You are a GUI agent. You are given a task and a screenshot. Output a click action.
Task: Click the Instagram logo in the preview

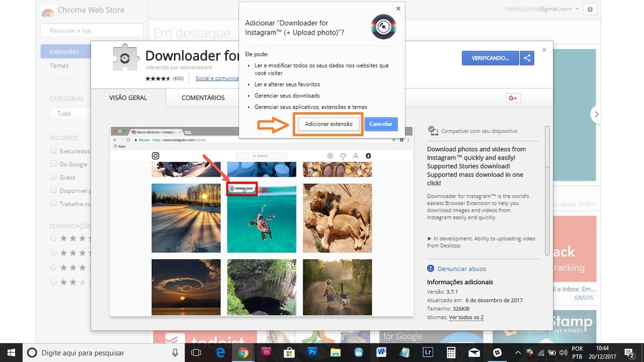click(x=156, y=156)
